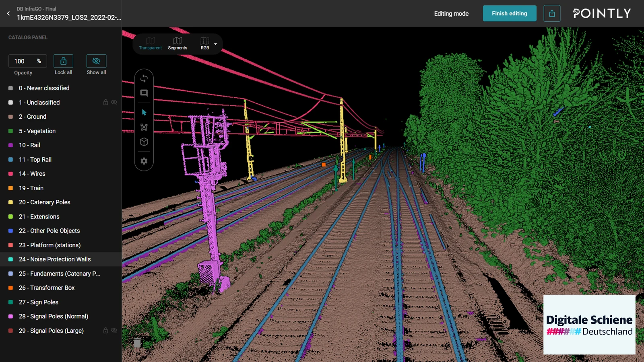
Task: Select the 3D box tool
Action: click(144, 142)
